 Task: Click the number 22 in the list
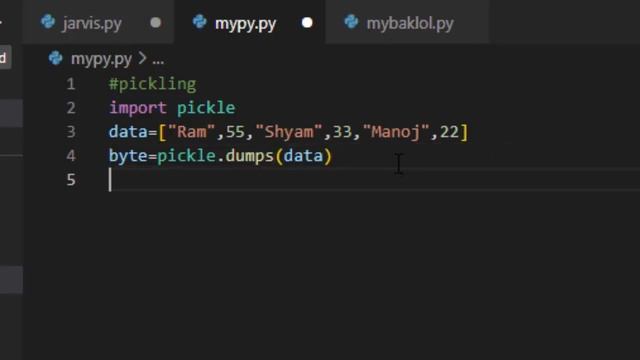point(449,132)
